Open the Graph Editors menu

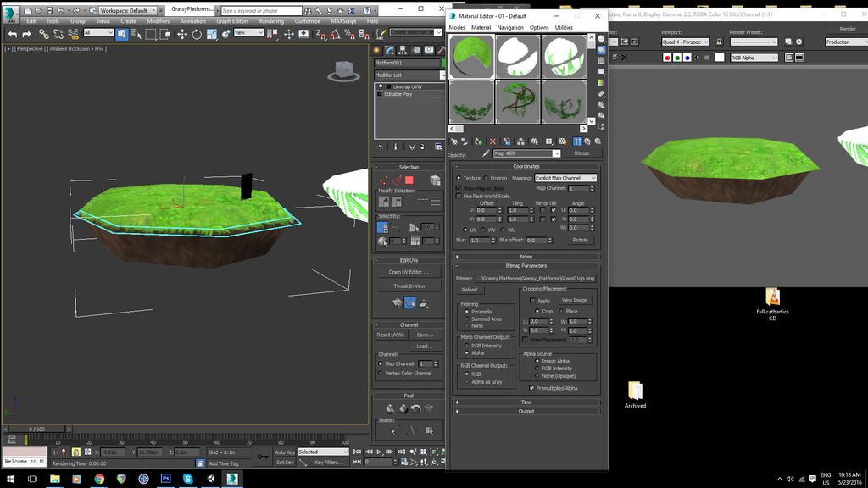coord(232,21)
